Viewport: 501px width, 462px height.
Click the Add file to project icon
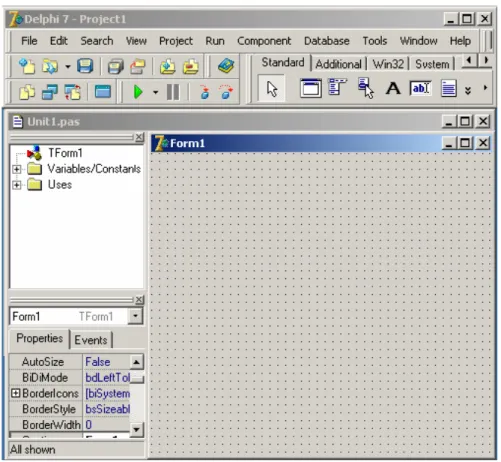click(x=168, y=66)
